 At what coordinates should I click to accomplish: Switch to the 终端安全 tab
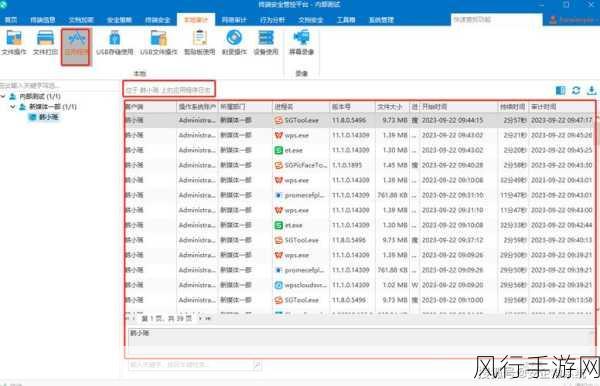tap(158, 20)
